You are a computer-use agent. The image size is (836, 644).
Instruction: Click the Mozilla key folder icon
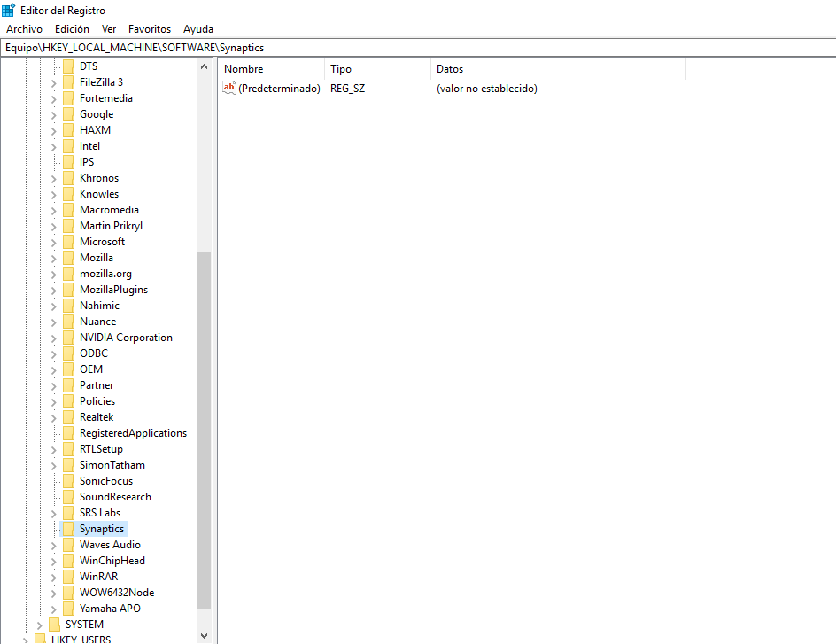click(x=68, y=258)
